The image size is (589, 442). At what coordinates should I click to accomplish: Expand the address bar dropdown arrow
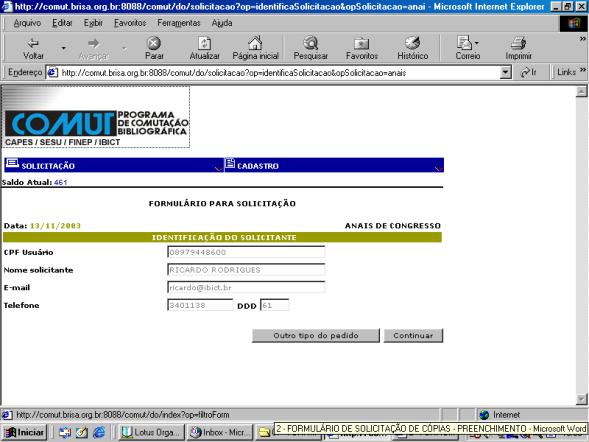pyautogui.click(x=506, y=72)
